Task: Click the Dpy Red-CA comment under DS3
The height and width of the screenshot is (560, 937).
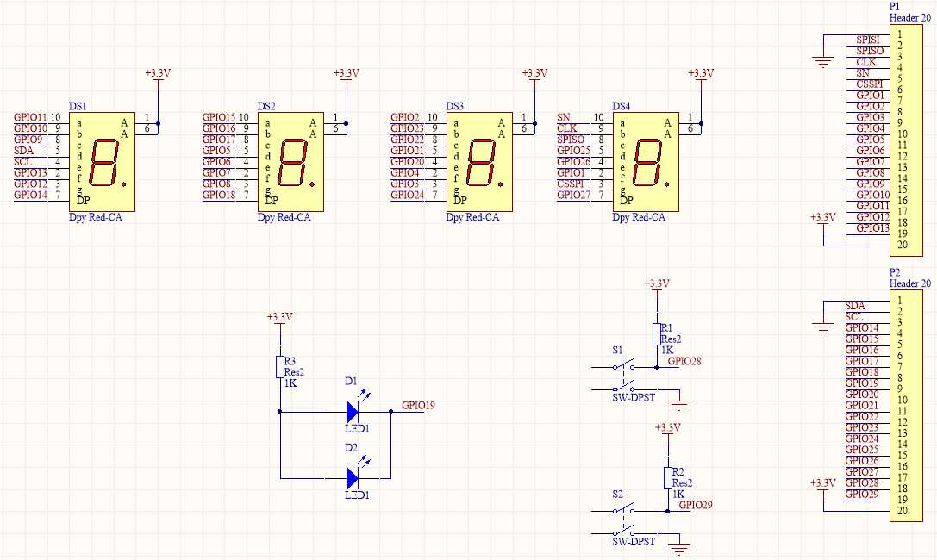Action: click(472, 217)
